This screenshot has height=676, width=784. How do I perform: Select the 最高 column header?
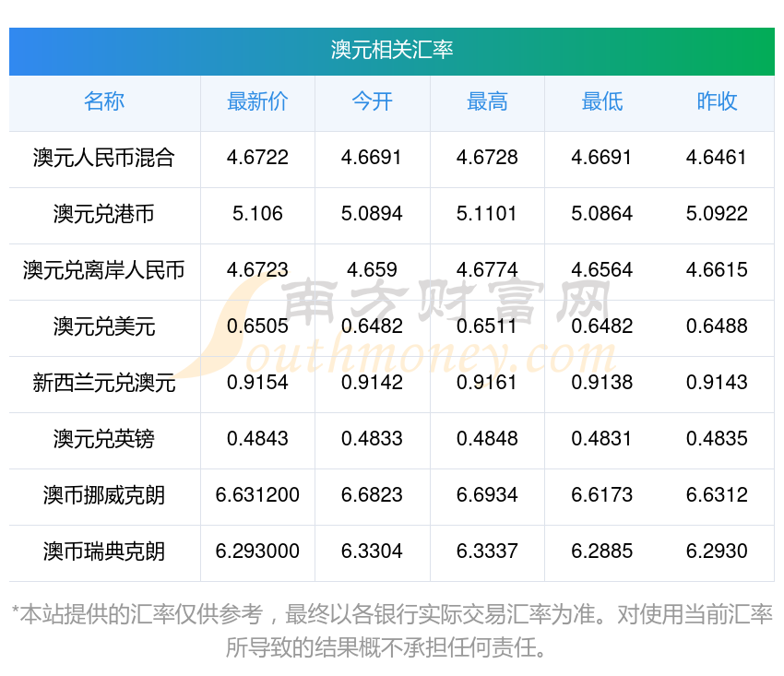click(x=487, y=101)
